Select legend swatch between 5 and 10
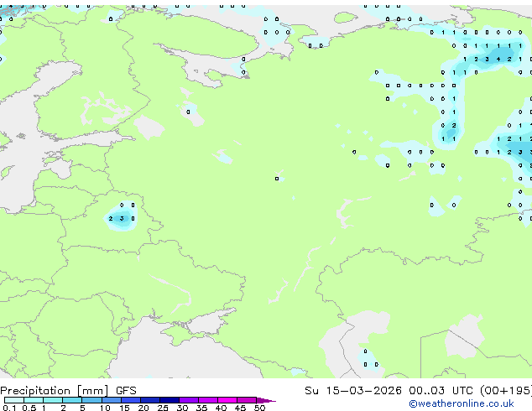Screen dimensions: 532x411 tap(92, 400)
